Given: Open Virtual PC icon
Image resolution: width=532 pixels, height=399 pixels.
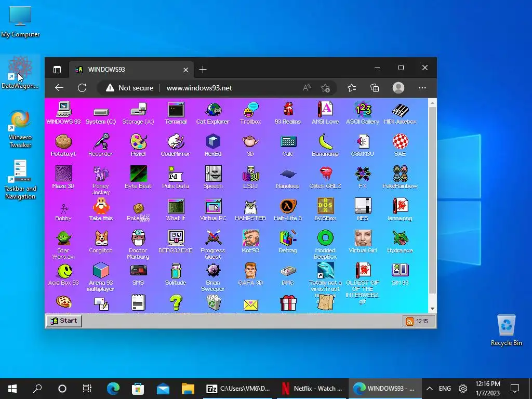Looking at the screenshot, I should coord(213,210).
